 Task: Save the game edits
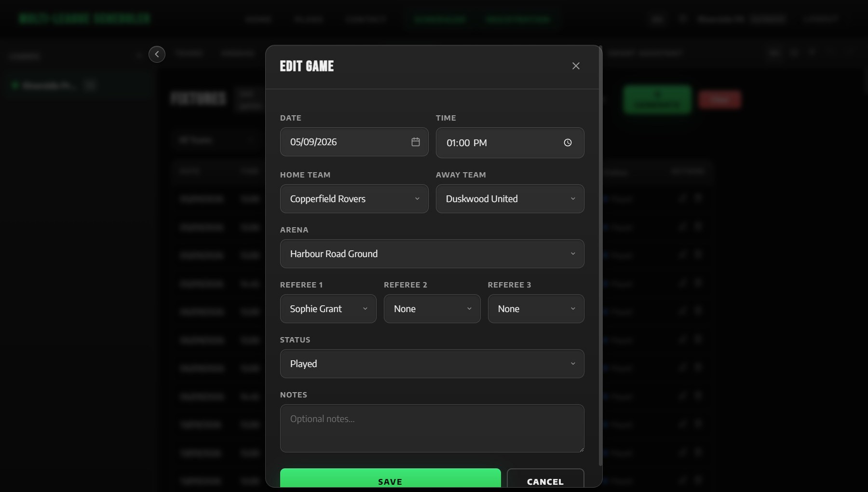tap(390, 479)
